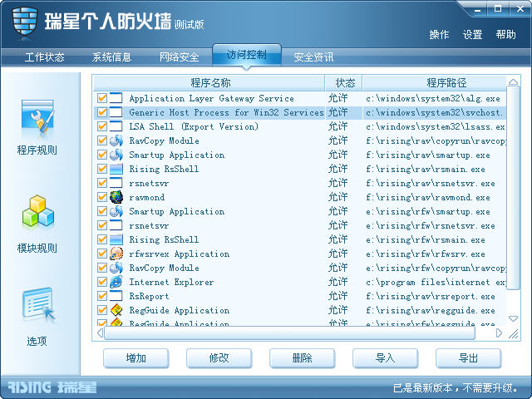The image size is (532, 399).
Task: Click the Internet Explorer icon
Action: coord(116,282)
